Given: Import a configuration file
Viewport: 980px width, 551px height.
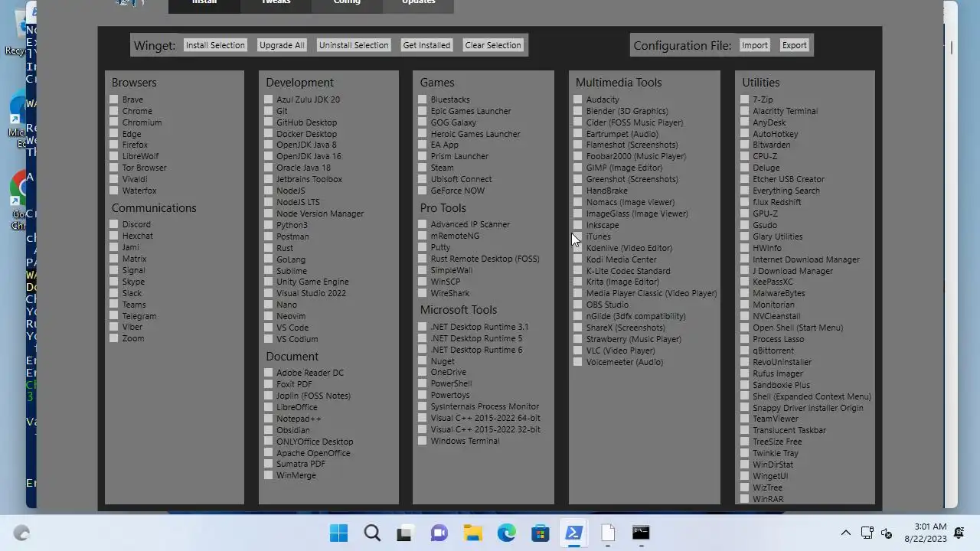Looking at the screenshot, I should click(x=754, y=45).
